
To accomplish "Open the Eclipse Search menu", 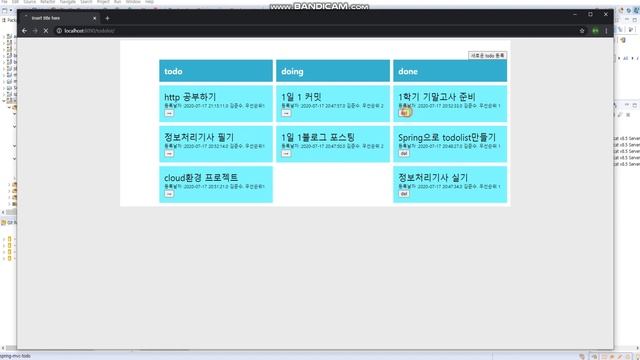I will tap(86, 2).
